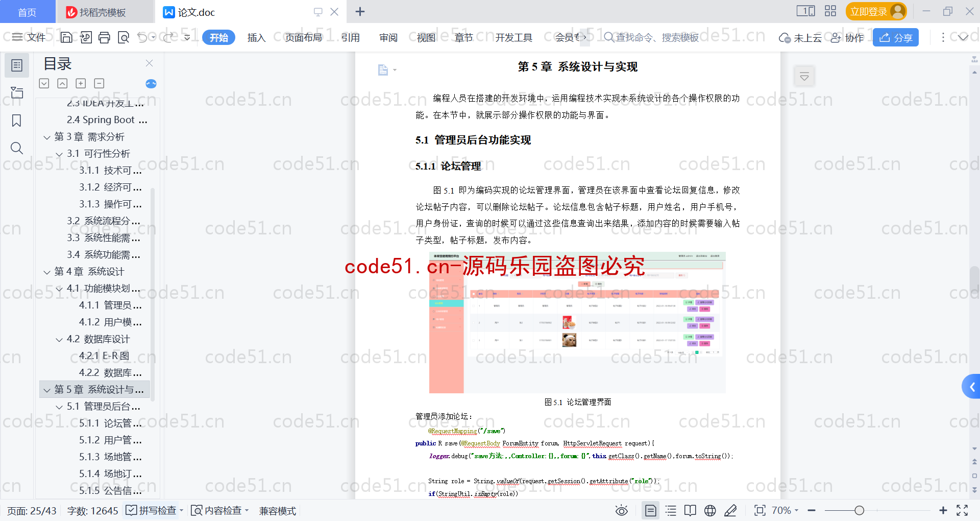This screenshot has width=980, height=521.
Task: Collapse 4.2 数据库设计 tree node
Action: click(x=59, y=340)
